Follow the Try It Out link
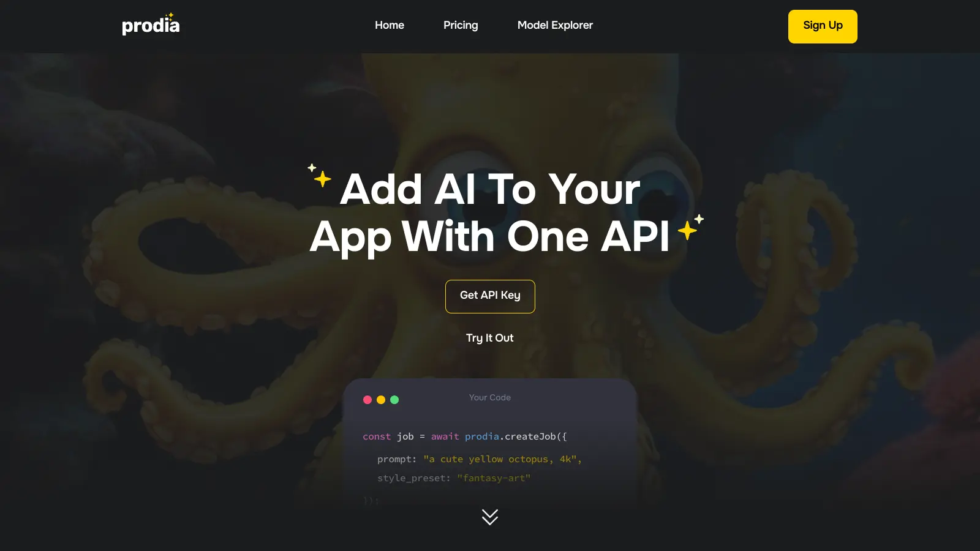 click(x=490, y=338)
